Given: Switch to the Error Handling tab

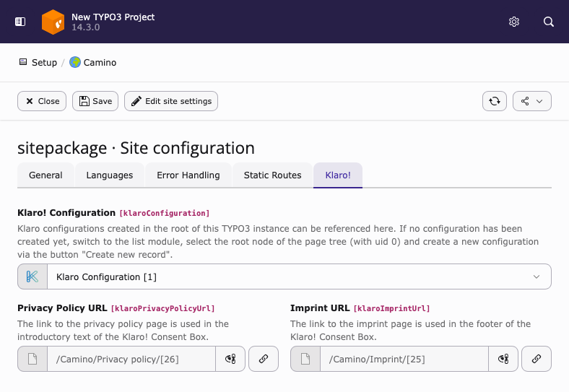Looking at the screenshot, I should tap(188, 175).
